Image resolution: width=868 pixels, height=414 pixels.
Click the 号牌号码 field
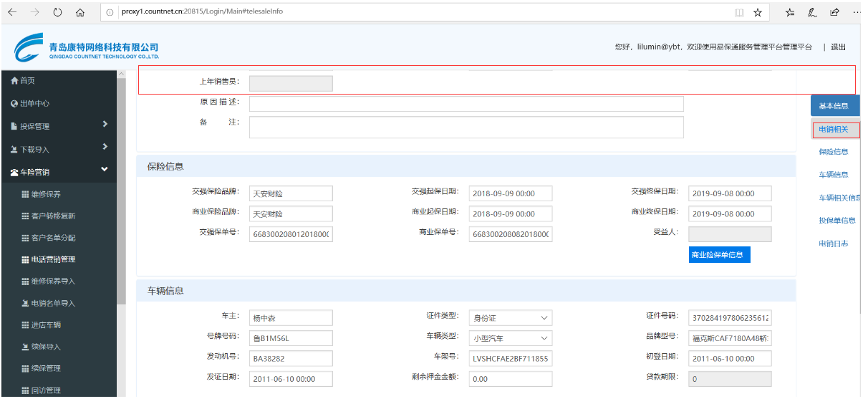(x=291, y=338)
